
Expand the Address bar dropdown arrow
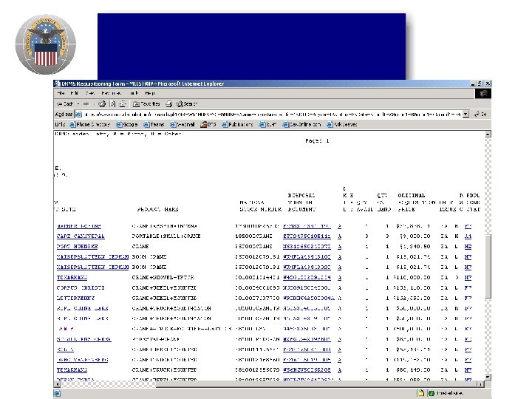click(x=465, y=115)
